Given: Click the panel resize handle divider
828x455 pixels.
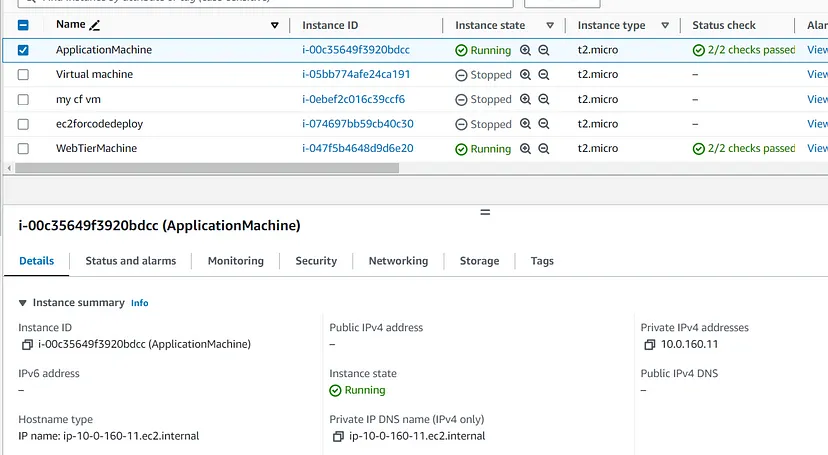Looking at the screenshot, I should 485,212.
